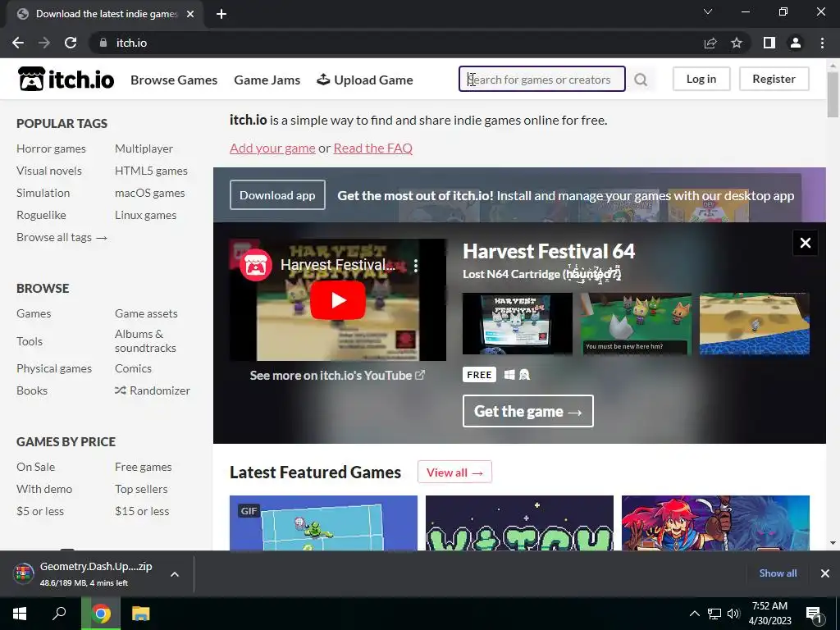Screen dimensions: 840x630
Task: Open the YouTube video options dots
Action: (416, 265)
